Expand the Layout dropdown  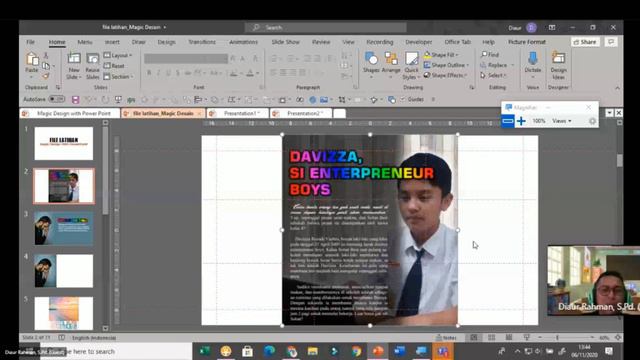(x=118, y=55)
